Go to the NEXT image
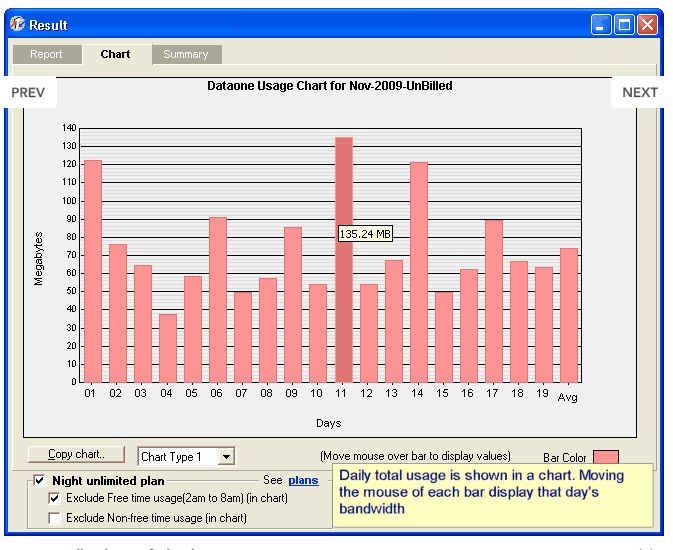This screenshot has width=673, height=550. tap(640, 92)
